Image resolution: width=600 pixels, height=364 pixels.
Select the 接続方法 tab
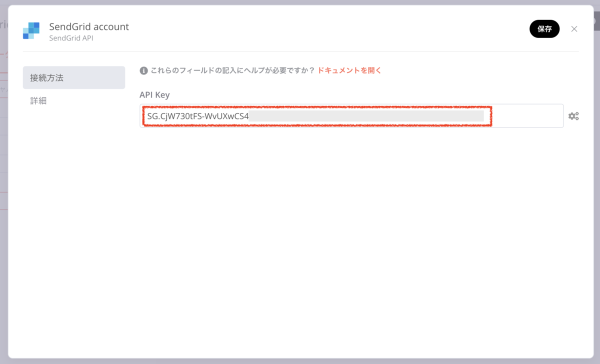click(x=74, y=77)
